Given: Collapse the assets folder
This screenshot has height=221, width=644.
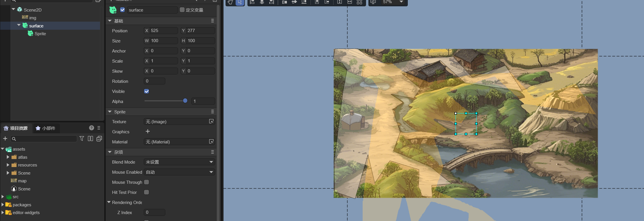Looking at the screenshot, I should click(x=3, y=149).
